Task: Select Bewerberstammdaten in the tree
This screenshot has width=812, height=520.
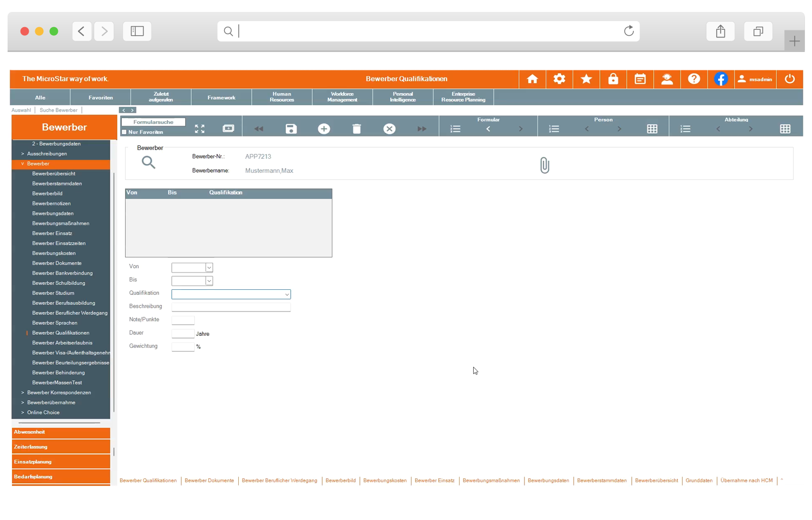Action: (x=57, y=184)
